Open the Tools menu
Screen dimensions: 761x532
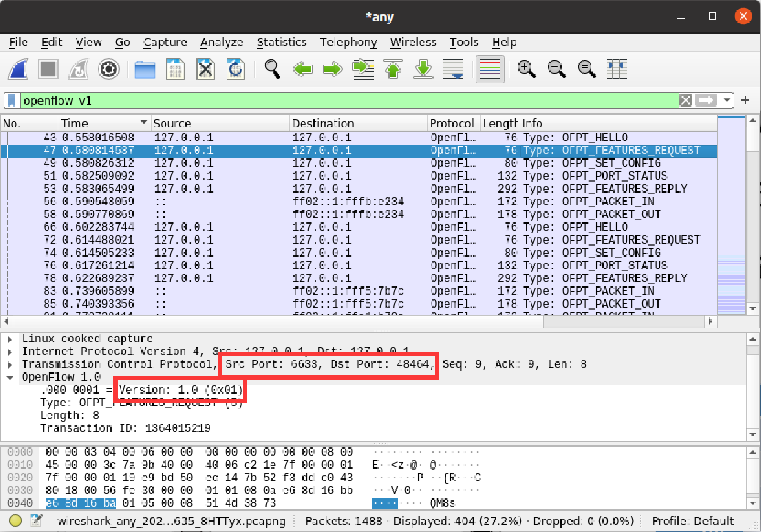click(x=464, y=42)
